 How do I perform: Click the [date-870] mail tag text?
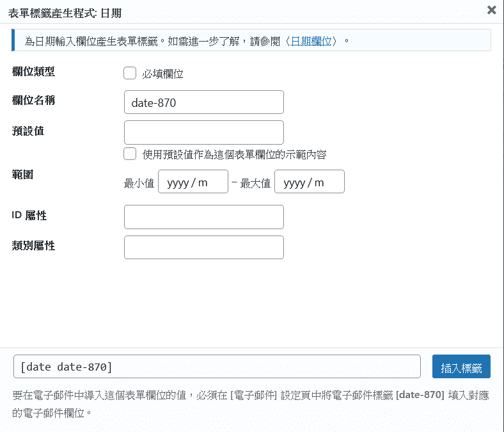(x=420, y=395)
